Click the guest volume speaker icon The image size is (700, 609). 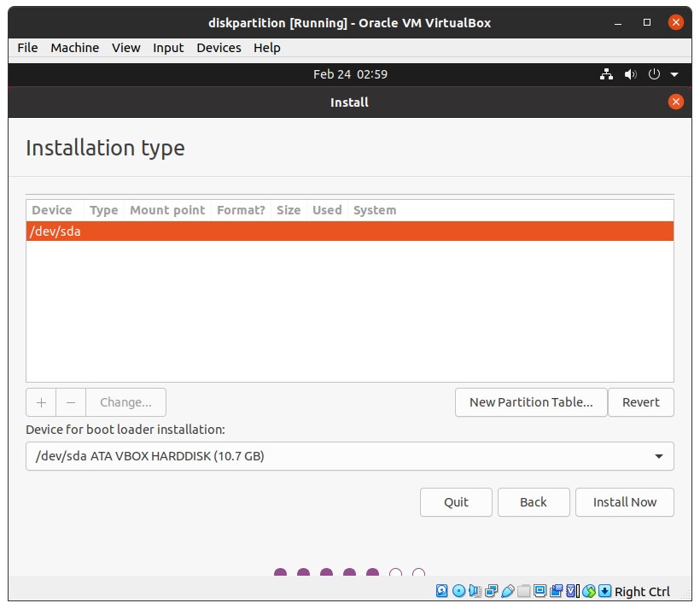click(630, 74)
